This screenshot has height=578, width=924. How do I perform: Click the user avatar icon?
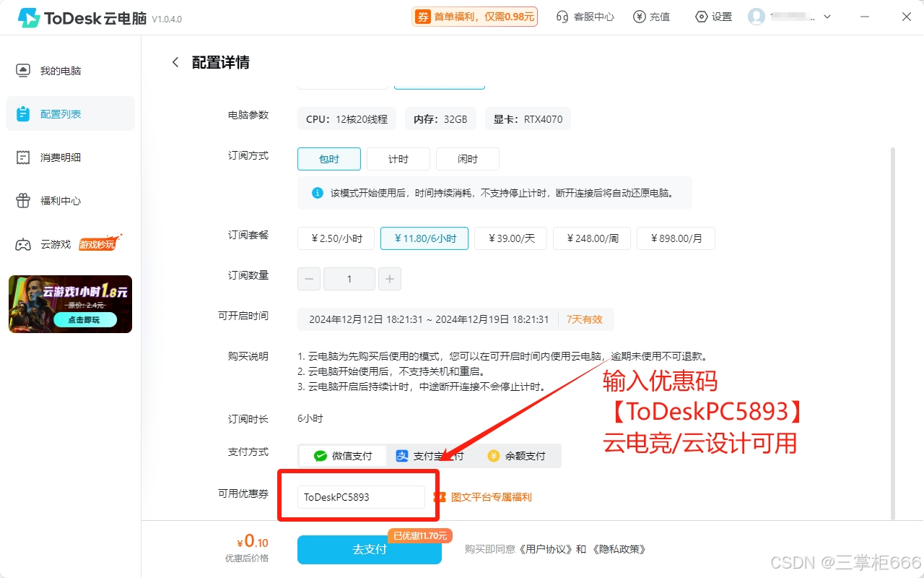pyautogui.click(x=757, y=17)
